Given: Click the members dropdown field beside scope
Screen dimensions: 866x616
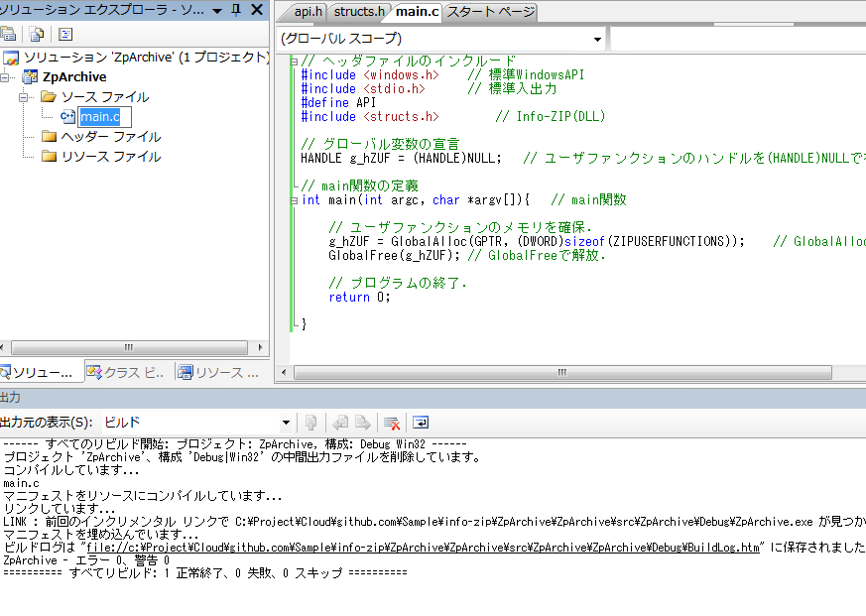Looking at the screenshot, I should [738, 39].
